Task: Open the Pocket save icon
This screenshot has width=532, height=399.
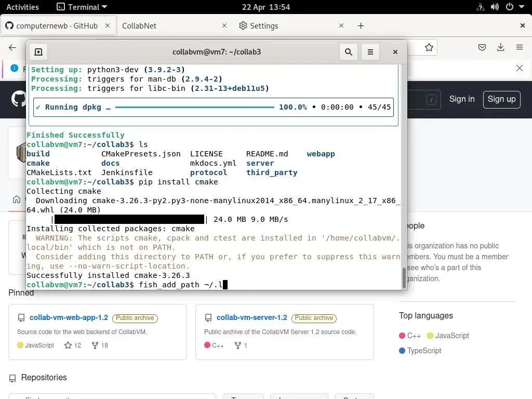Action: pos(482,47)
